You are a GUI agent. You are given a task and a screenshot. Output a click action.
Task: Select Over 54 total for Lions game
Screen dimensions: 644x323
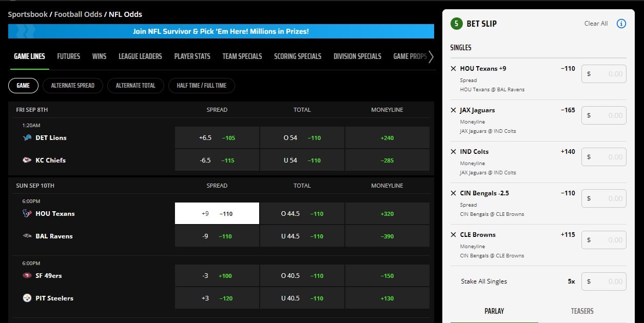click(x=302, y=137)
